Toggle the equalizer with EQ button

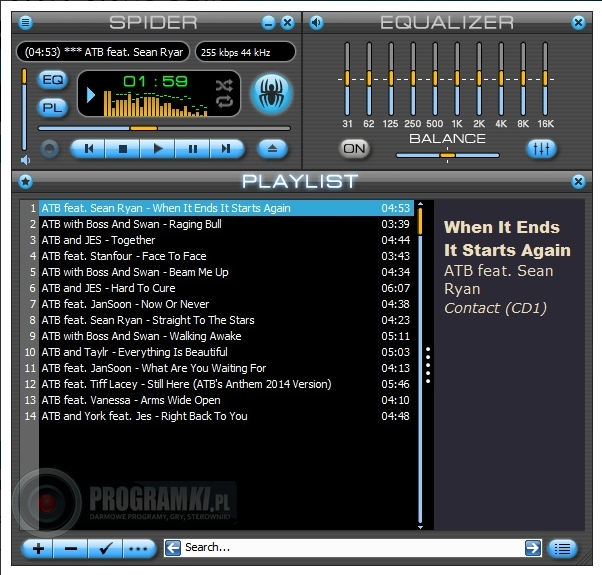53,80
